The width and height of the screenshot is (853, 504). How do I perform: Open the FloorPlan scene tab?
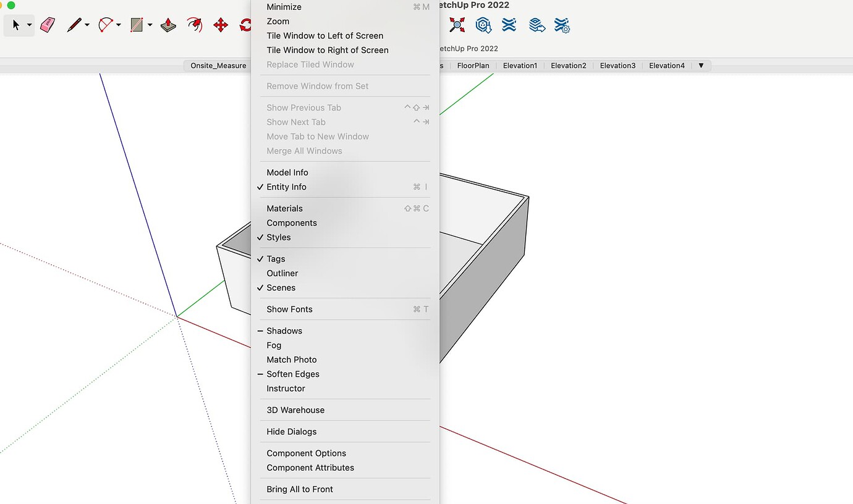click(x=473, y=65)
